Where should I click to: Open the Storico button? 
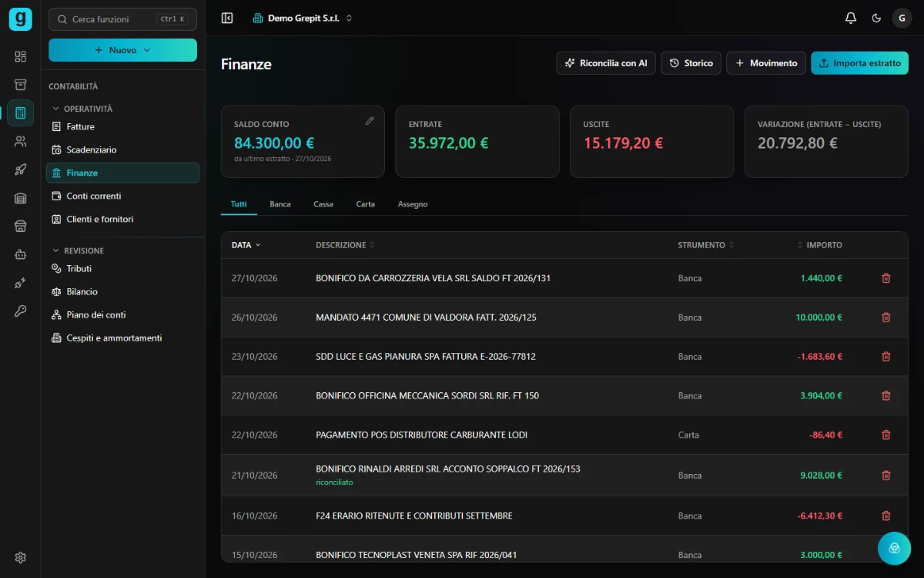(x=691, y=63)
